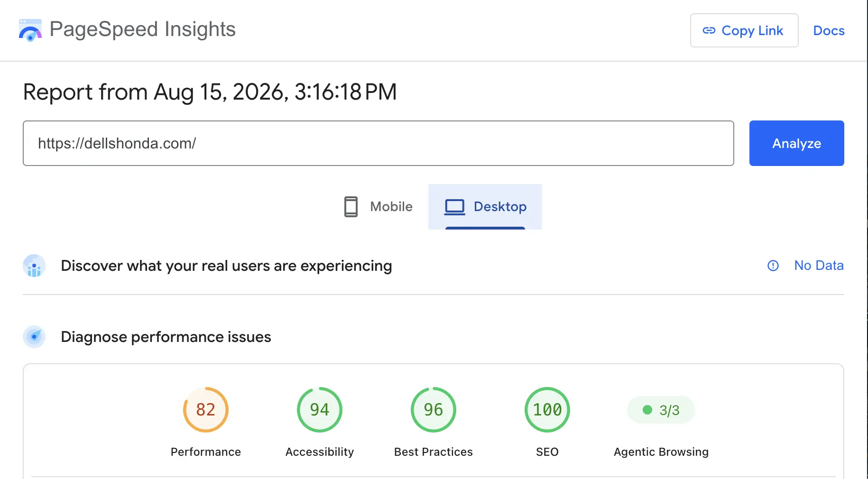Open the Docs link
This screenshot has height=479, width=868.
829,30
